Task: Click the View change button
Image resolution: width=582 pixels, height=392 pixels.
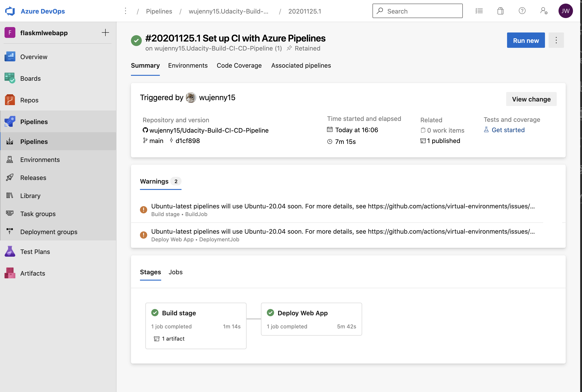Action: pyautogui.click(x=531, y=99)
